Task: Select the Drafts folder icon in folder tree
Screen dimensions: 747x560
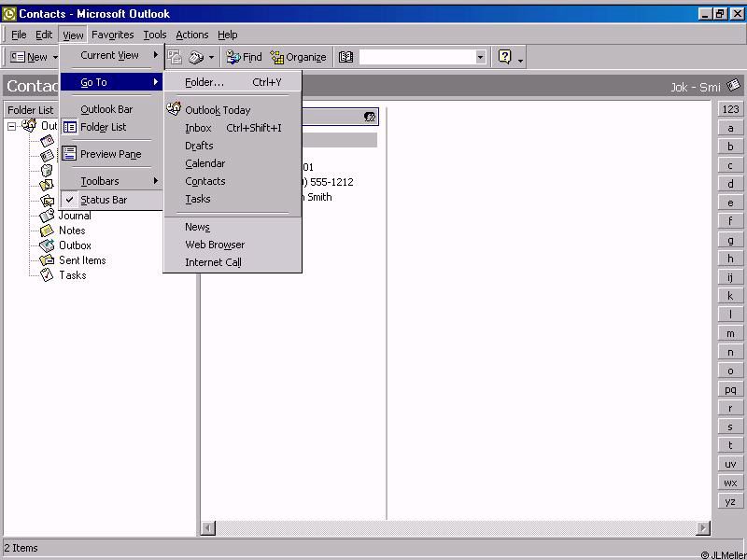Action: pos(47,185)
